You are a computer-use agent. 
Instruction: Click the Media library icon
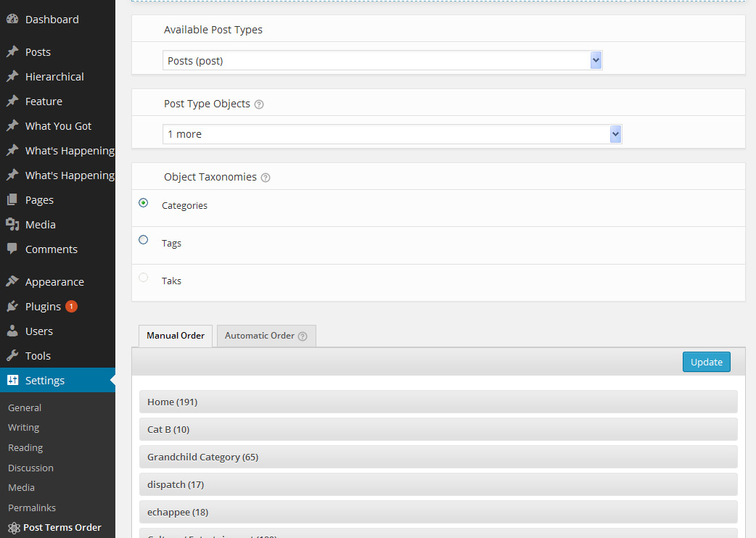click(12, 224)
